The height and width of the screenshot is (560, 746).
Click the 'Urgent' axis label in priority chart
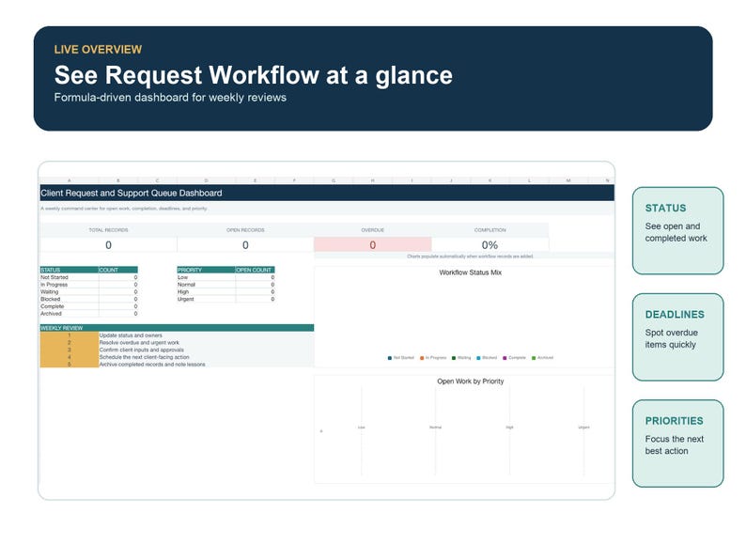click(583, 428)
